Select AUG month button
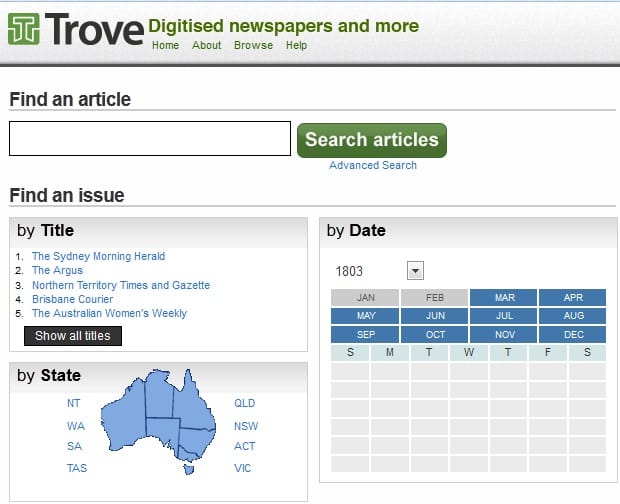Viewport: 620px width, 504px height. [573, 316]
